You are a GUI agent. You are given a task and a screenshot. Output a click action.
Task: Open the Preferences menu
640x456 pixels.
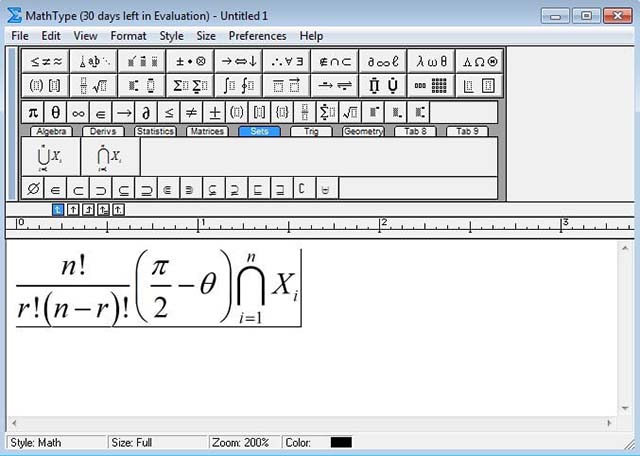259,35
